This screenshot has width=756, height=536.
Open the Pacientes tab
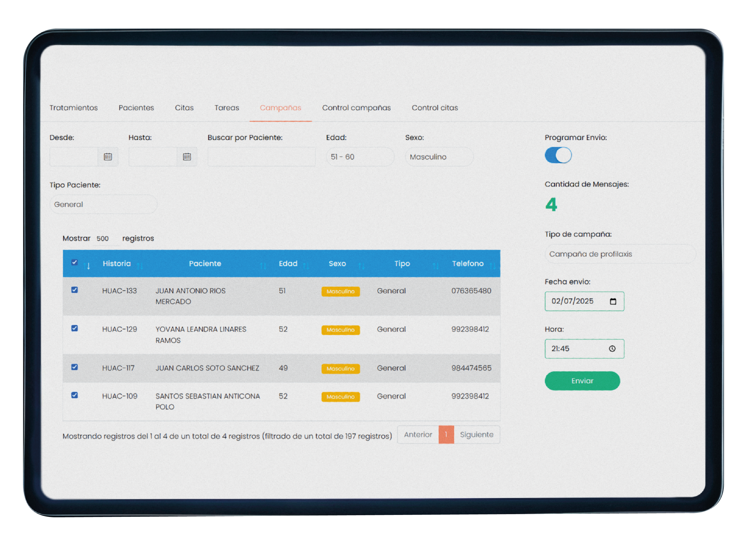point(136,108)
